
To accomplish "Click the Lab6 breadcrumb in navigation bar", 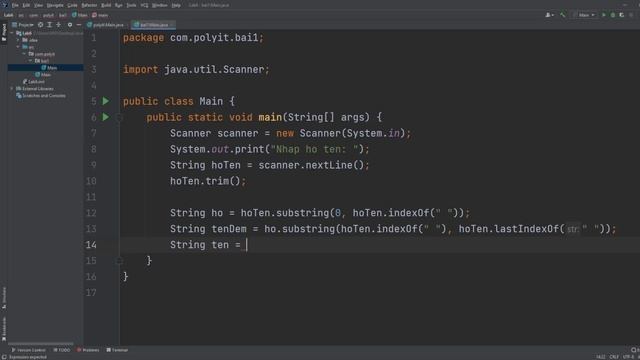I will tap(8, 15).
